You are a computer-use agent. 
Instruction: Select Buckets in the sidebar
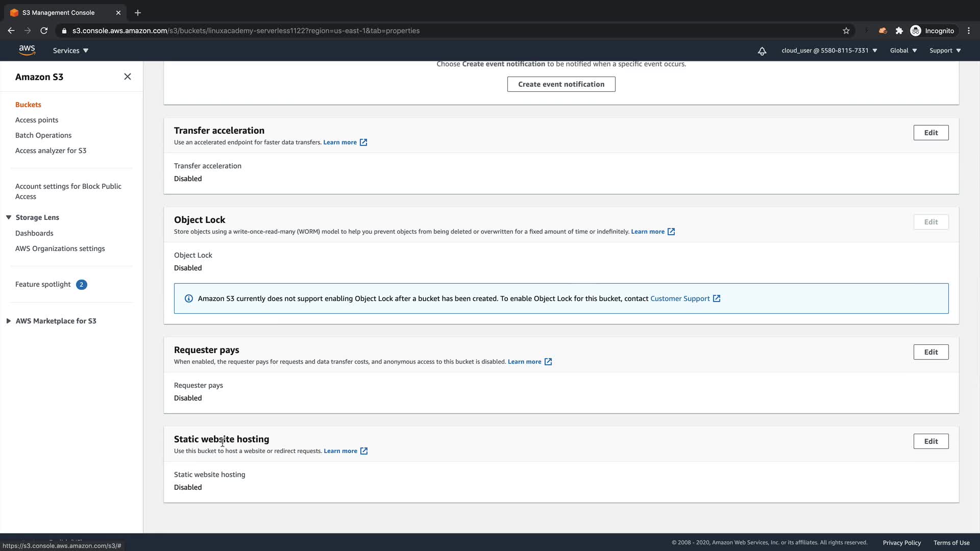(x=28, y=105)
